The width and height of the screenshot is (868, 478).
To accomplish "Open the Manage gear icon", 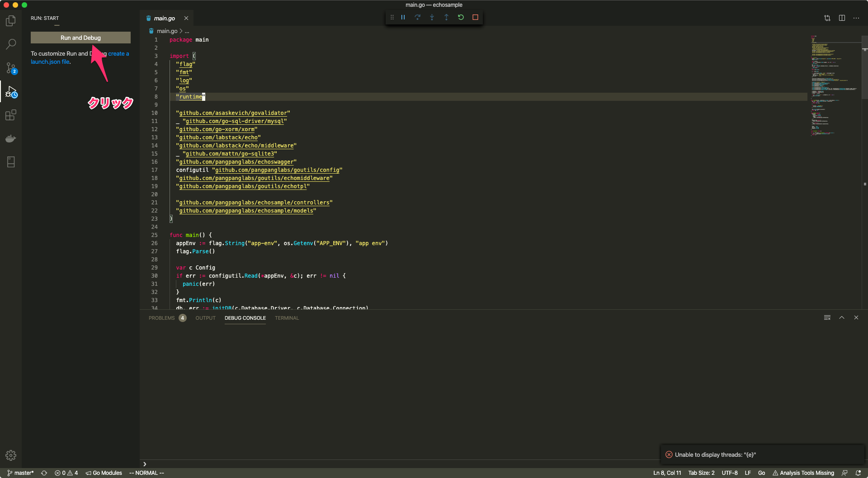I will [11, 455].
